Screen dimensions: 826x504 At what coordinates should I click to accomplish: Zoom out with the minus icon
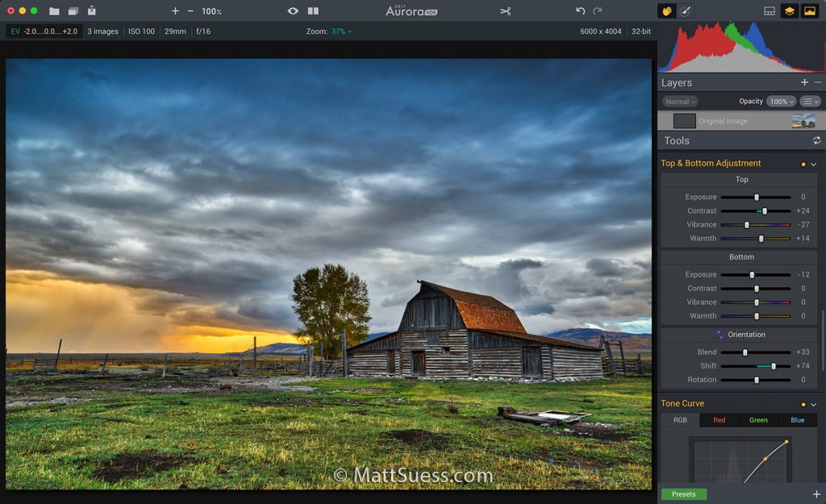pos(190,11)
